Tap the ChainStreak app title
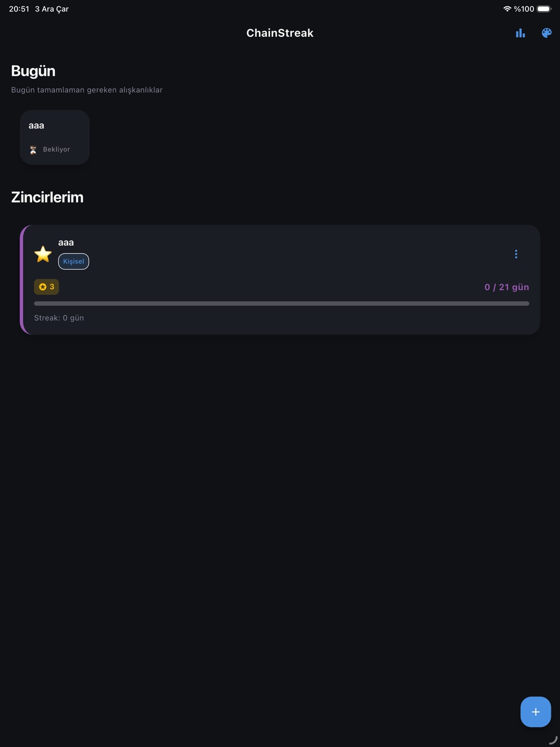The width and height of the screenshot is (560, 747). [280, 33]
